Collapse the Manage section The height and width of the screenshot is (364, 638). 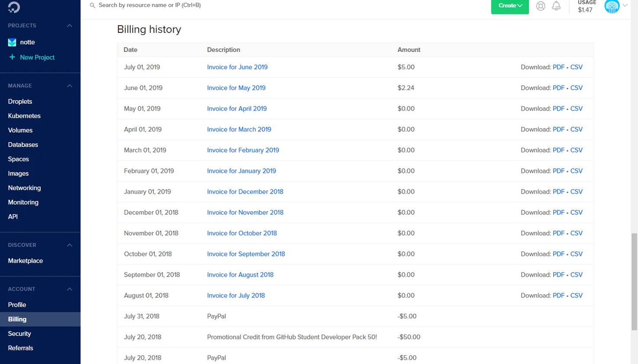[69, 86]
